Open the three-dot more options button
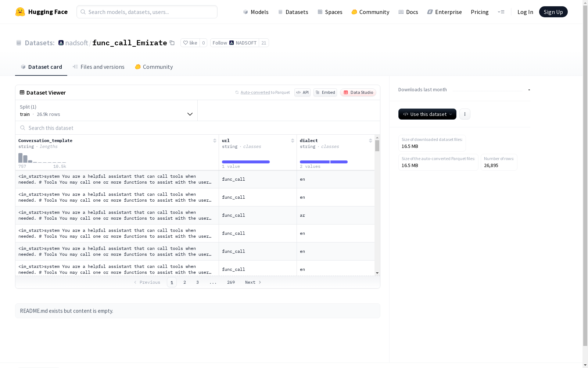Image resolution: width=588 pixels, height=368 pixels. (465, 114)
